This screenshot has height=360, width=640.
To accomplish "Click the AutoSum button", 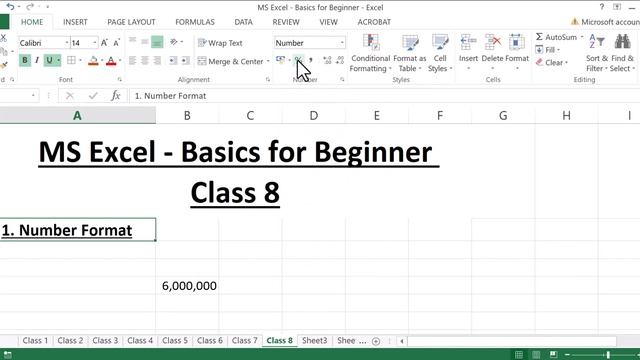I will point(556,37).
